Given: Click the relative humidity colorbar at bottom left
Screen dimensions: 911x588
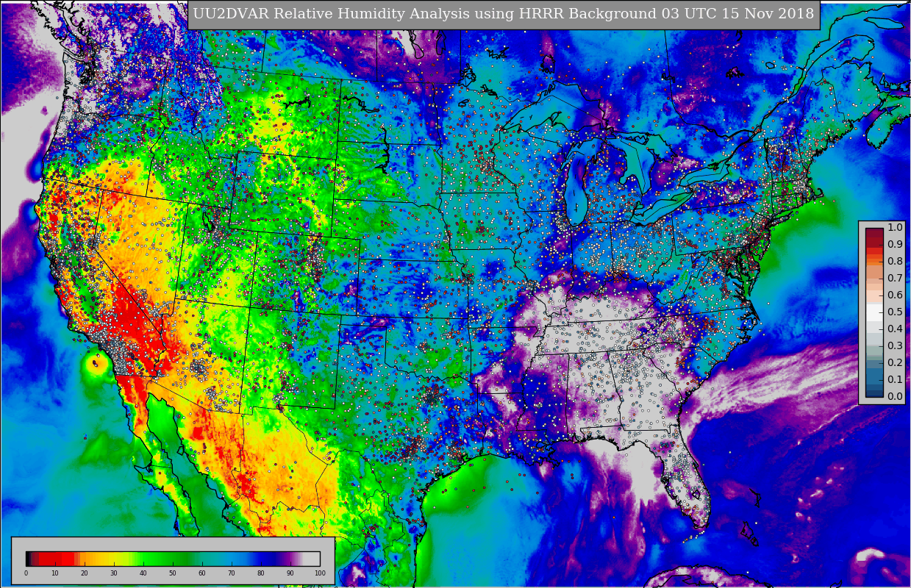Looking at the screenshot, I should tap(173, 559).
